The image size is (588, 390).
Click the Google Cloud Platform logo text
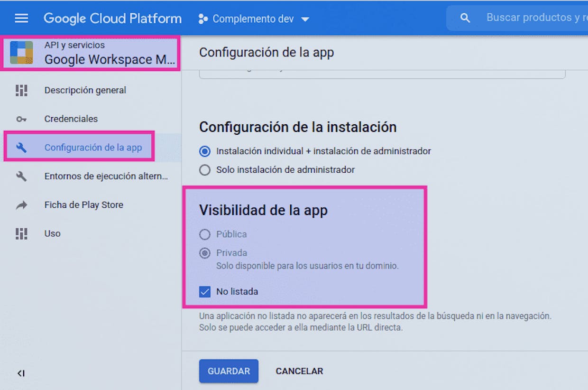tap(112, 19)
